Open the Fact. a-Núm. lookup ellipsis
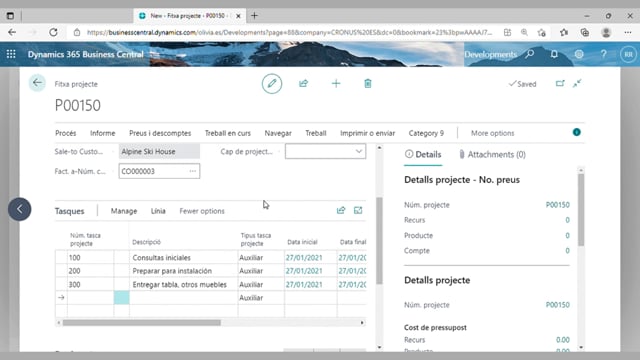This screenshot has width=640, height=360. coord(193,171)
